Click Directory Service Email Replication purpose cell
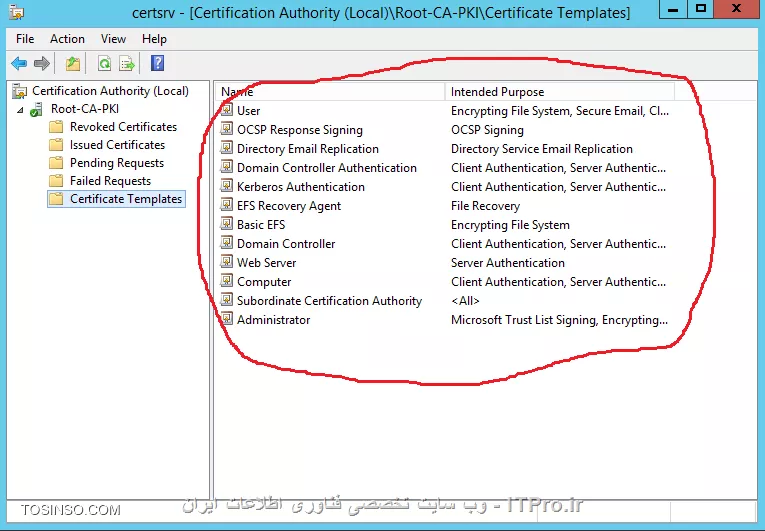Image resolution: width=765 pixels, height=531 pixels. pyautogui.click(x=542, y=149)
